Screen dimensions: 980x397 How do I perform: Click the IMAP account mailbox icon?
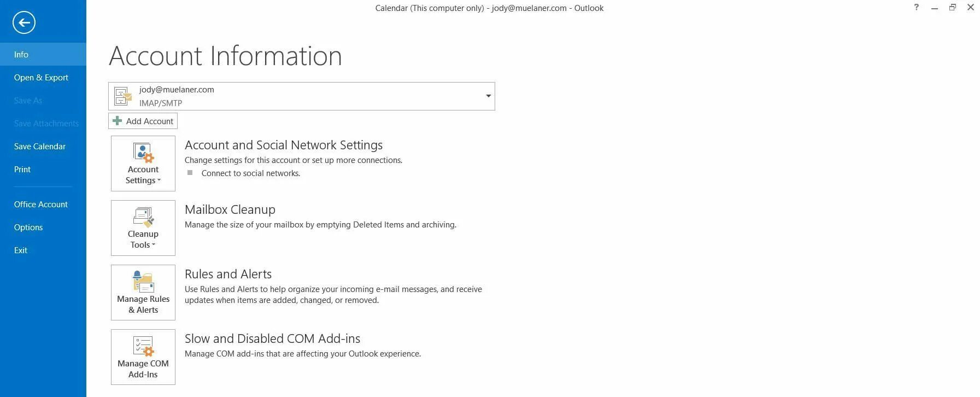click(123, 96)
